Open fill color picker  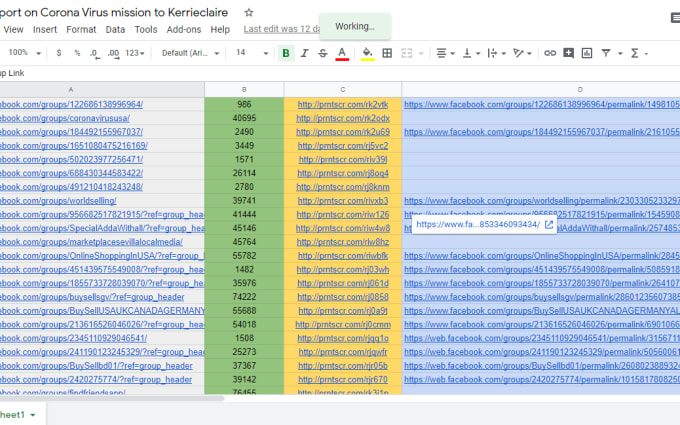(x=367, y=53)
